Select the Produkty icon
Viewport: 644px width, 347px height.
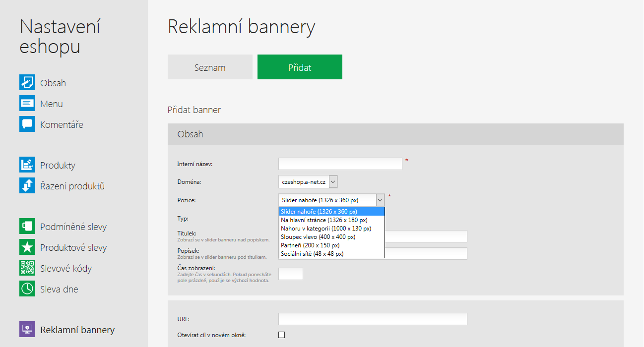(x=27, y=165)
